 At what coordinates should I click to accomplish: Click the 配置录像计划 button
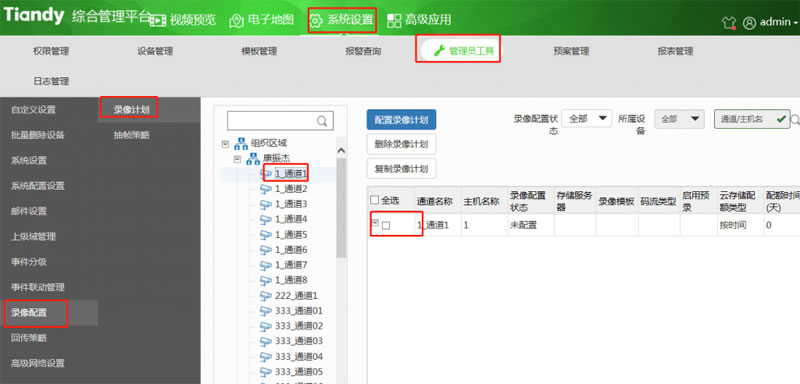click(401, 120)
